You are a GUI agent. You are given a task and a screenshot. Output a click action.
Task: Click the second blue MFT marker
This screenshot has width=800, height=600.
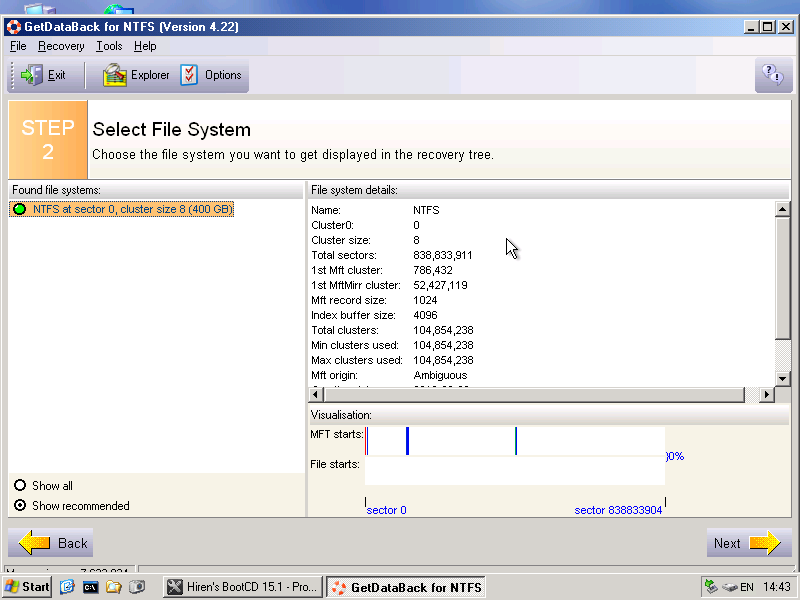(x=407, y=441)
